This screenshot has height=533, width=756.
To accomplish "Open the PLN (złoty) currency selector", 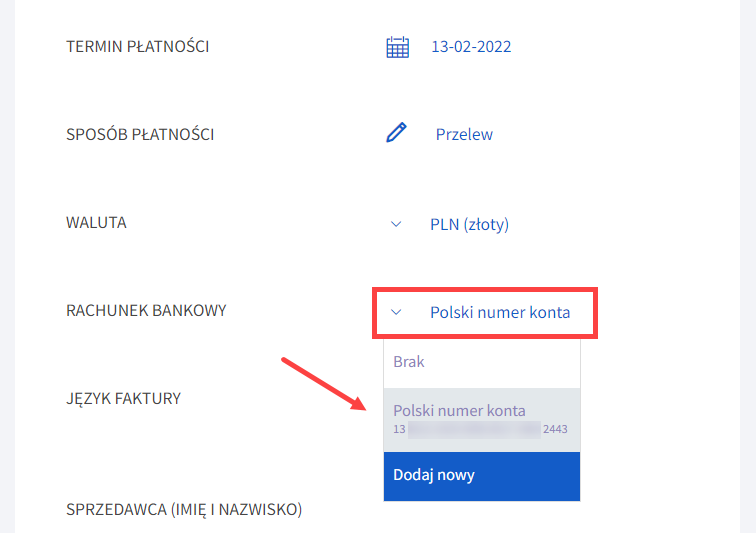I will pyautogui.click(x=469, y=224).
